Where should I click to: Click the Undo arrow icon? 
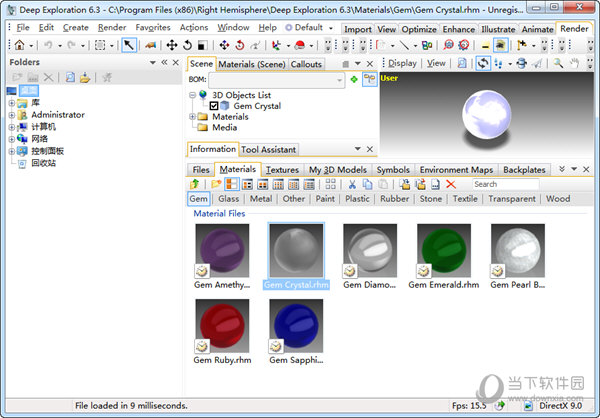tap(48, 45)
